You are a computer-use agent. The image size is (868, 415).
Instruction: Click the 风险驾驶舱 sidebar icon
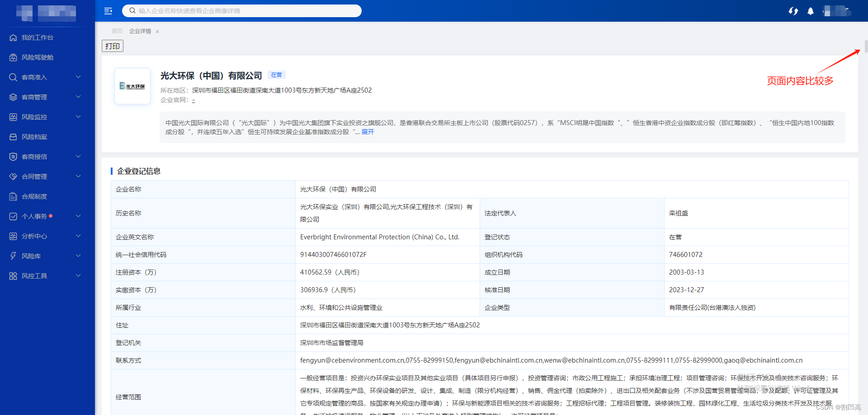13,57
